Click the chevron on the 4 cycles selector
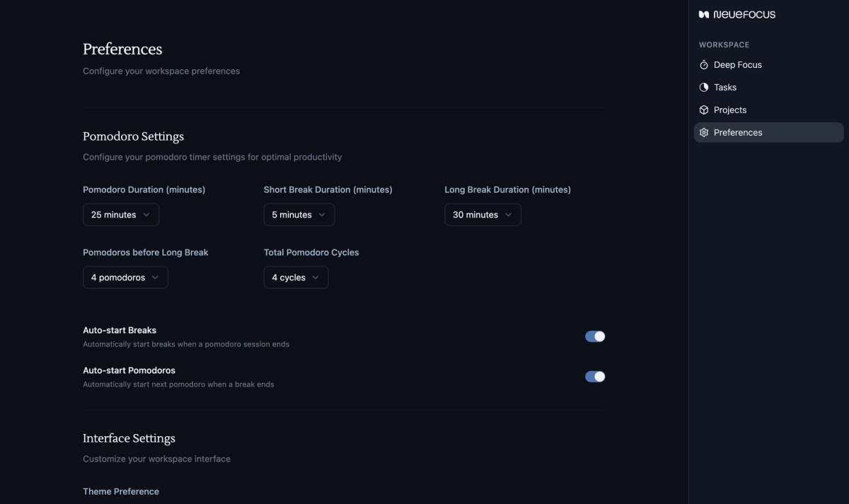Screen dimensions: 849x504 (316, 278)
